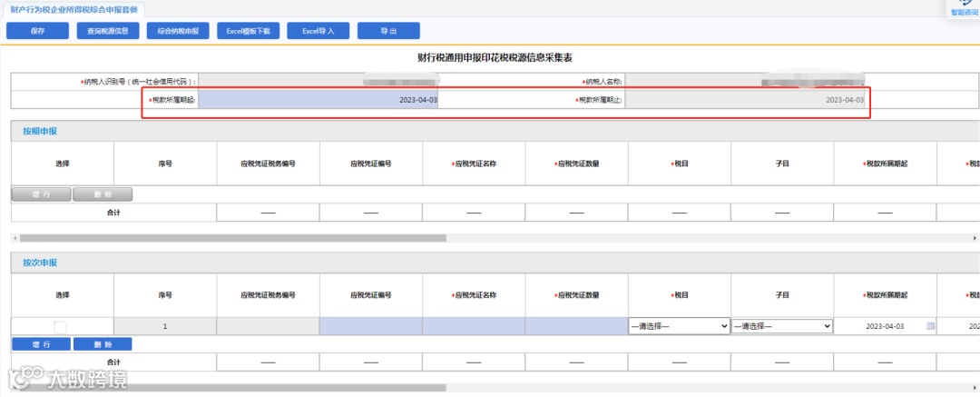The height and width of the screenshot is (397, 980).
Task: Click the row 1 税款所属期起 date 2023-04-03
Action: 883,326
